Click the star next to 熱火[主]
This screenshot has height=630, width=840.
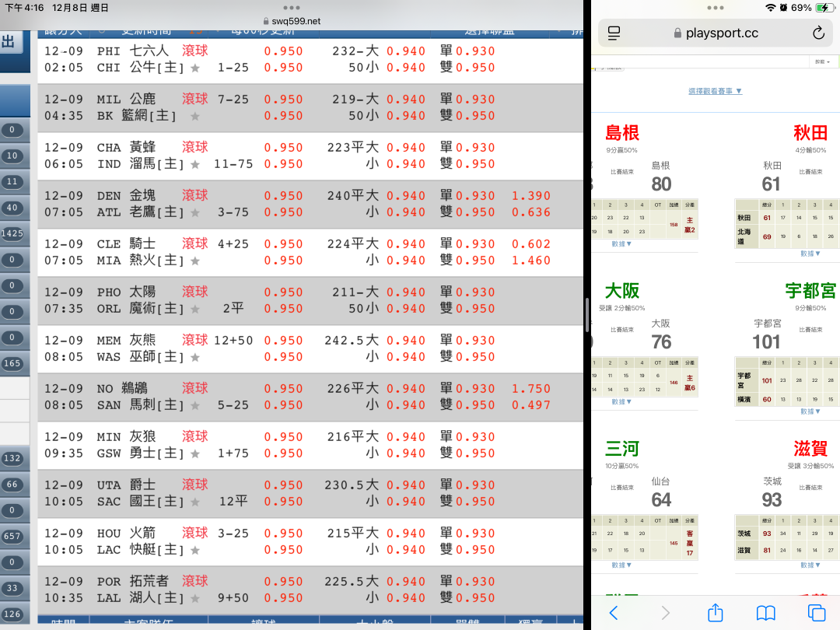pyautogui.click(x=195, y=261)
